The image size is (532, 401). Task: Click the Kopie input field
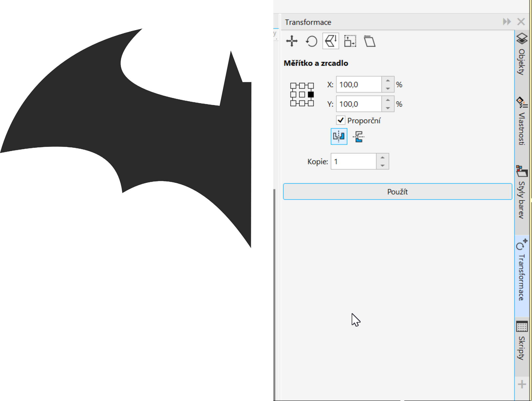click(353, 162)
